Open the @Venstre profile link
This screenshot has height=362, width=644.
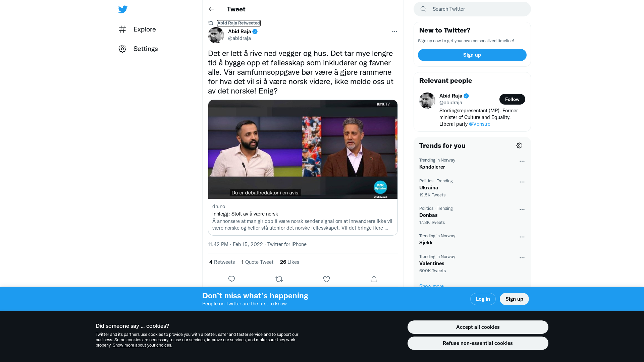(x=479, y=124)
